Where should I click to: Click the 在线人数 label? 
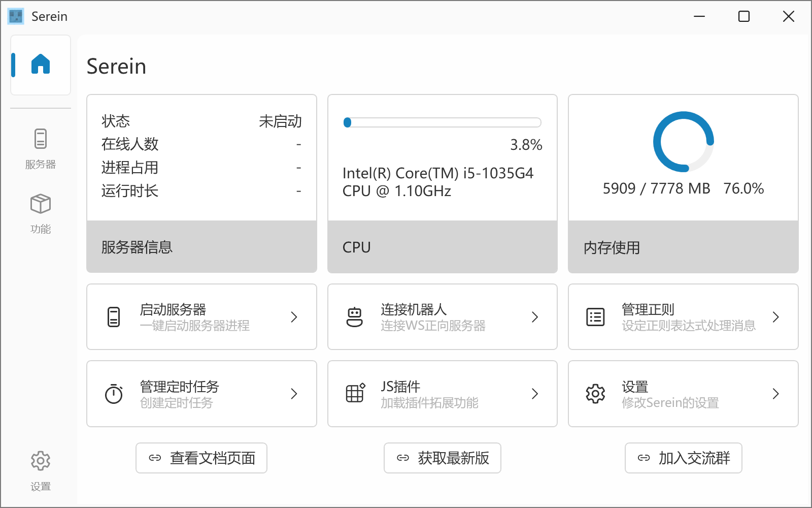click(130, 144)
